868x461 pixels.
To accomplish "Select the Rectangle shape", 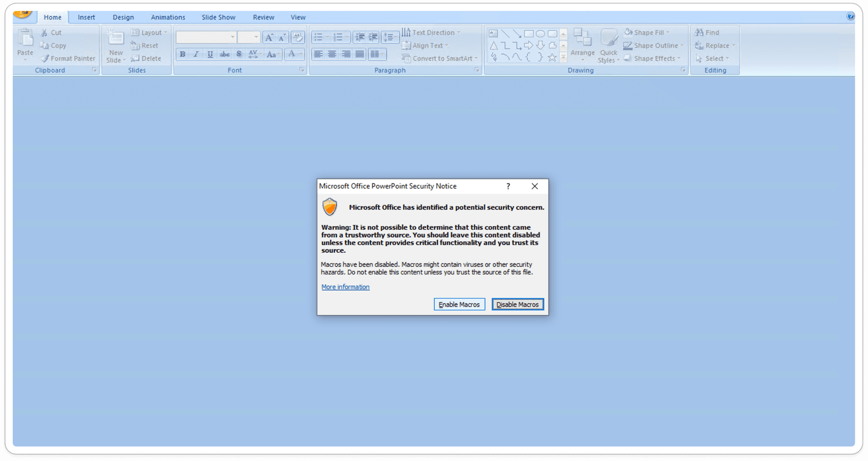I will [x=529, y=34].
